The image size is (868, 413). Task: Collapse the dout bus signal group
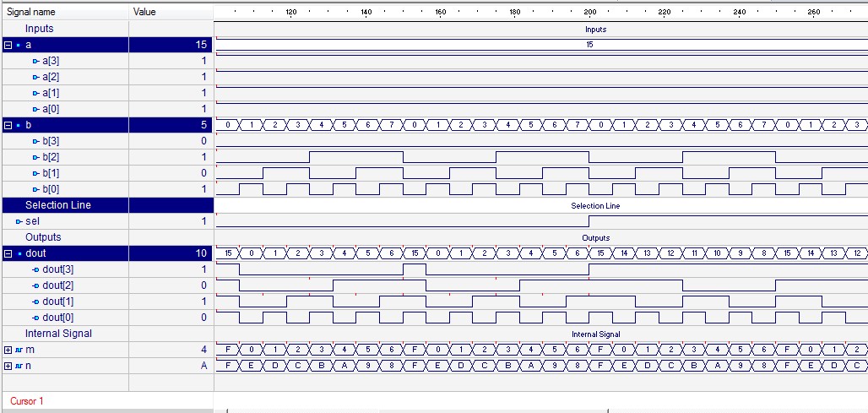pos(8,253)
